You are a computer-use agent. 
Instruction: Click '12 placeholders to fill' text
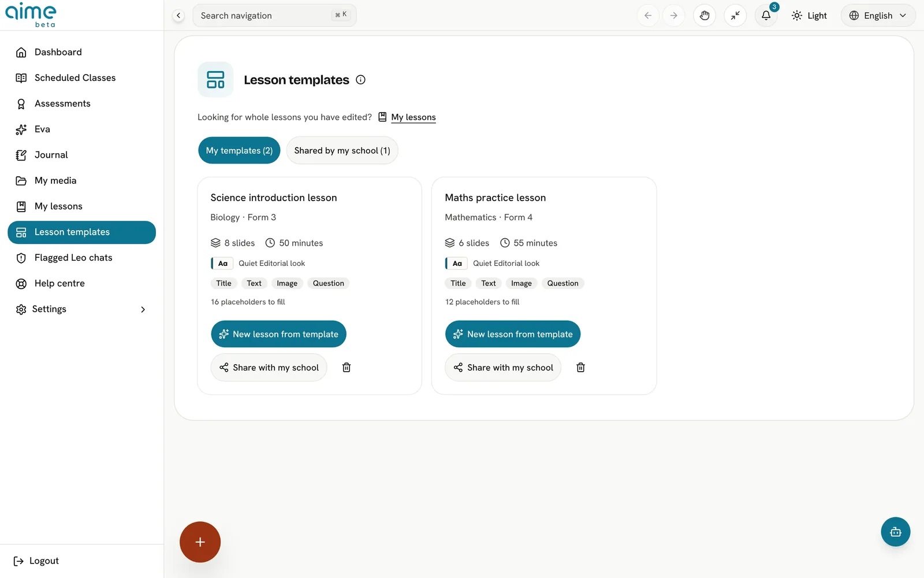(482, 302)
